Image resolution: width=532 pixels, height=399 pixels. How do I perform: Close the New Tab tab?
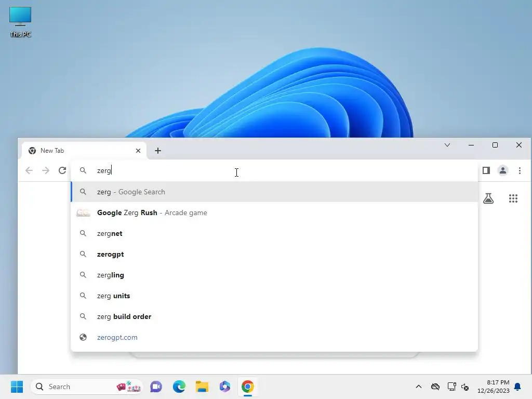(x=138, y=151)
